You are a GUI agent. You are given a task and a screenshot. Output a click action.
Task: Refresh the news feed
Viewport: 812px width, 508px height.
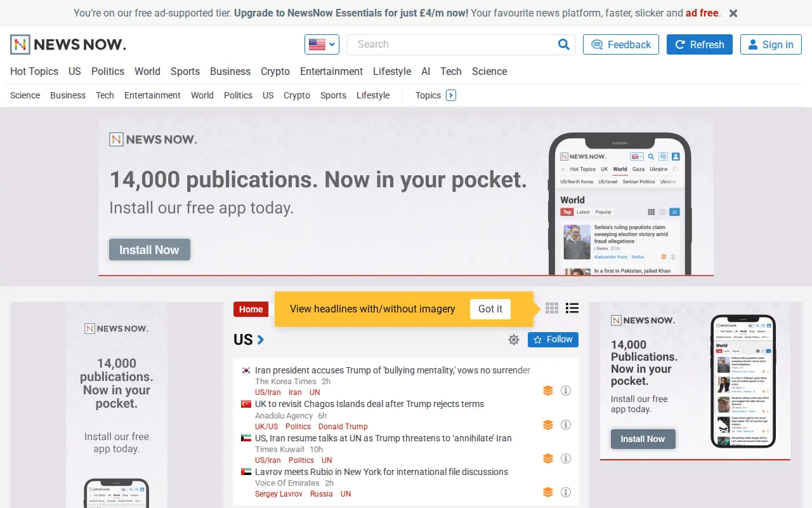(x=700, y=44)
